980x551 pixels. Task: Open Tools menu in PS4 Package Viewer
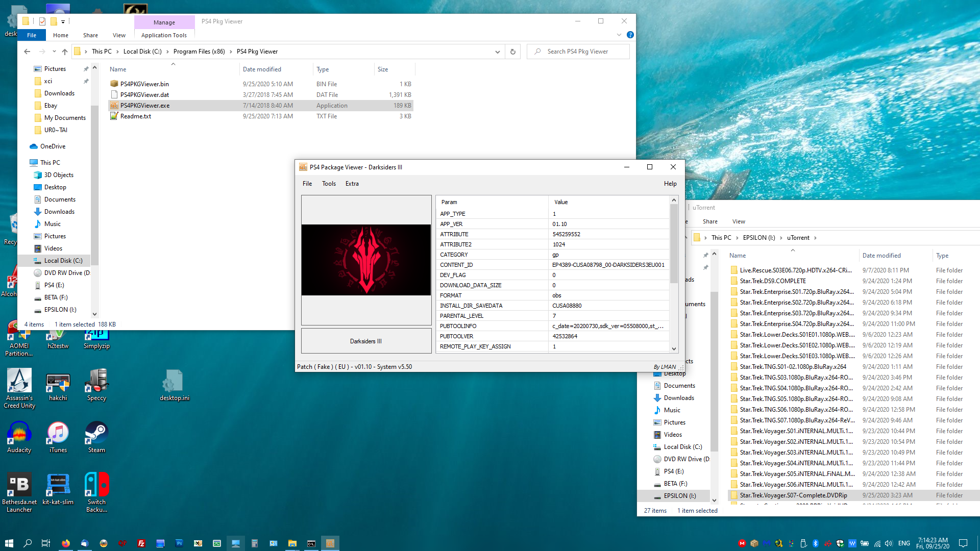[x=329, y=184]
